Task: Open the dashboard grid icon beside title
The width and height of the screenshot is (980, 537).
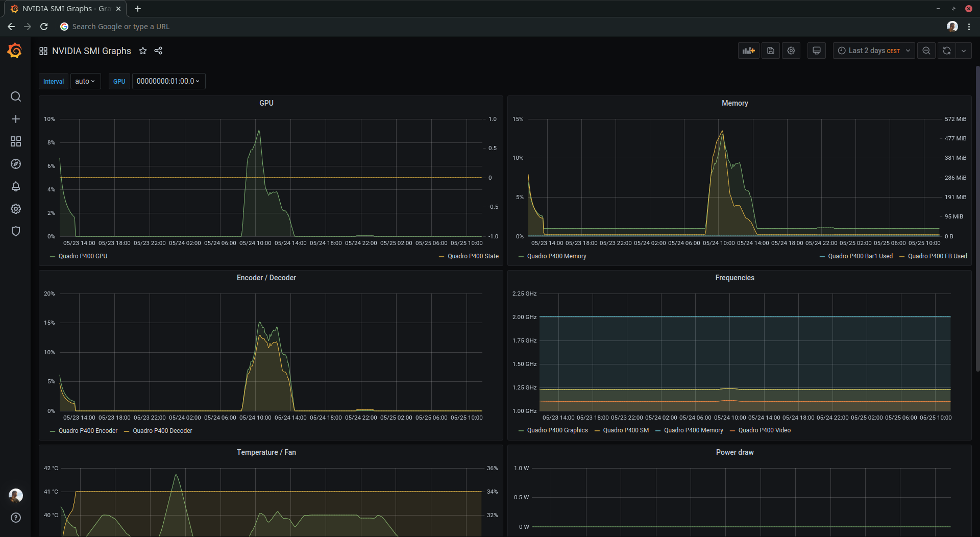Action: [x=43, y=51]
